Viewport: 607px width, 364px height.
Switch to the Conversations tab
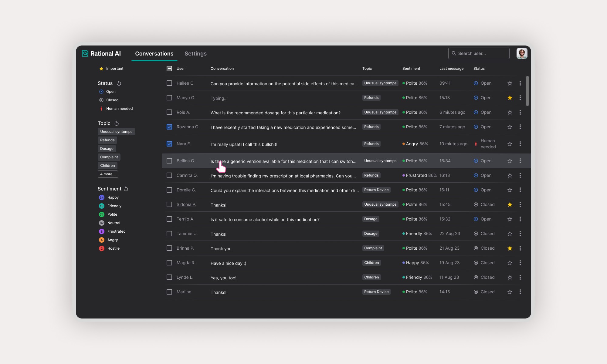pos(154,54)
